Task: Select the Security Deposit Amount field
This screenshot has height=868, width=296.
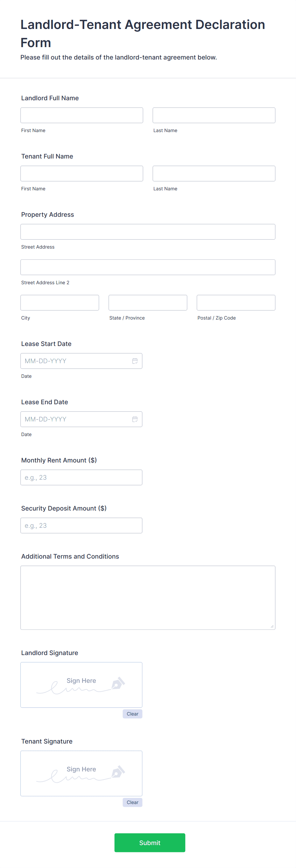Action: click(81, 525)
